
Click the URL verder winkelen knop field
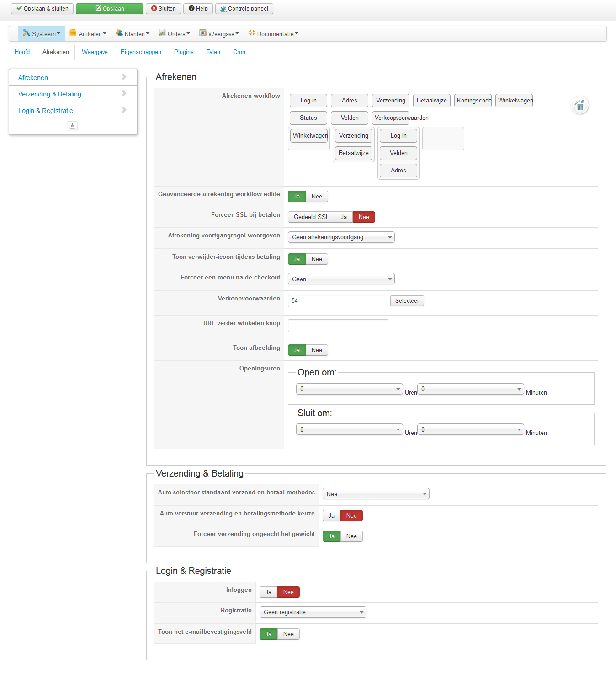(338, 326)
